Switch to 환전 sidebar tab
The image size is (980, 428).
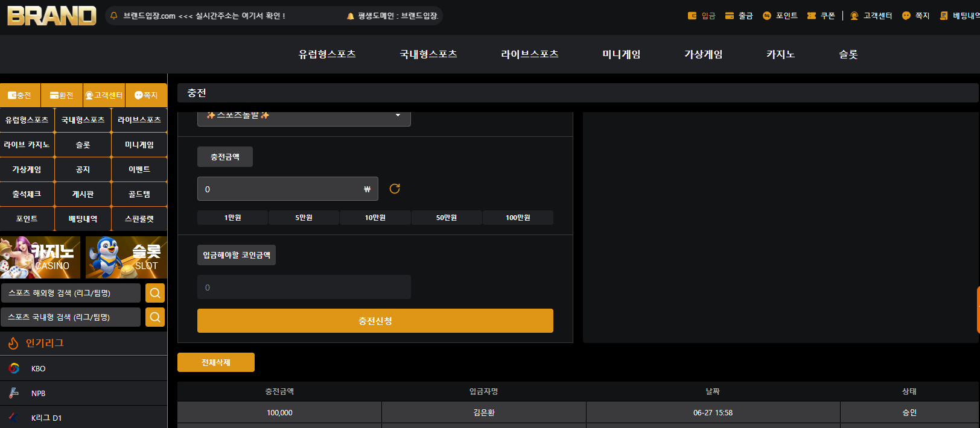[62, 95]
